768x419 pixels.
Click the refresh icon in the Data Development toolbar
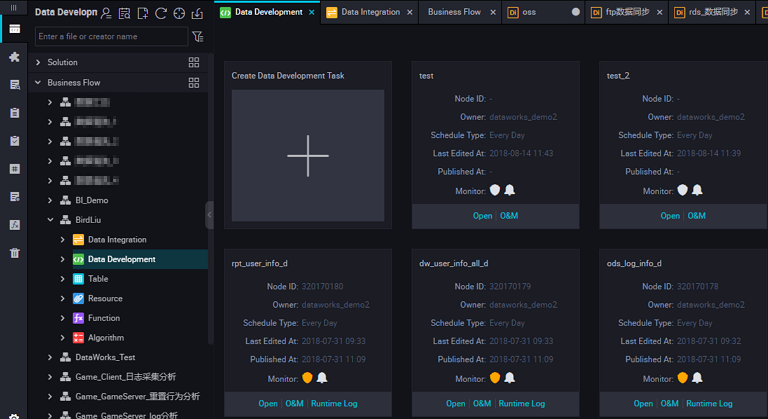coord(161,14)
